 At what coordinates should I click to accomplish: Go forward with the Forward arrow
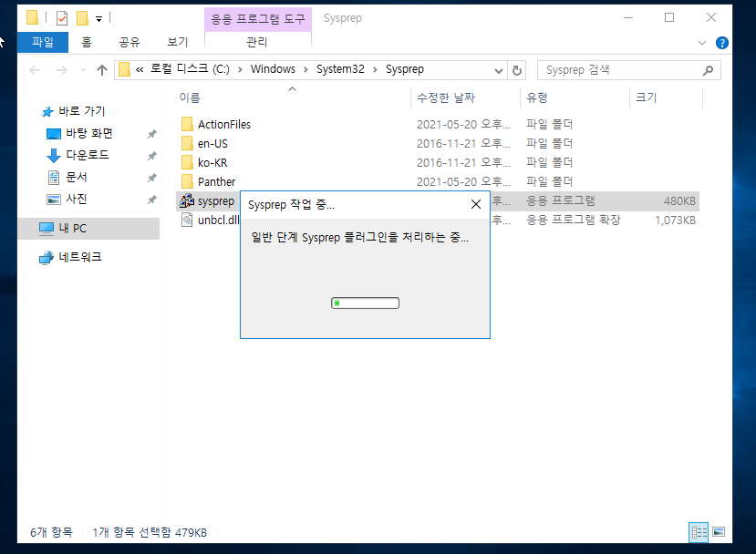pos(62,70)
